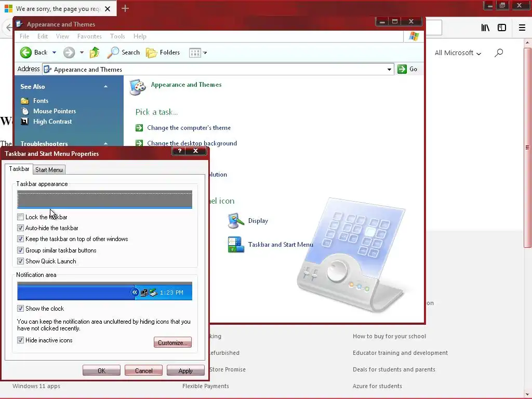Click Change the computer's theme link
This screenshot has width=532, height=399.
click(189, 128)
